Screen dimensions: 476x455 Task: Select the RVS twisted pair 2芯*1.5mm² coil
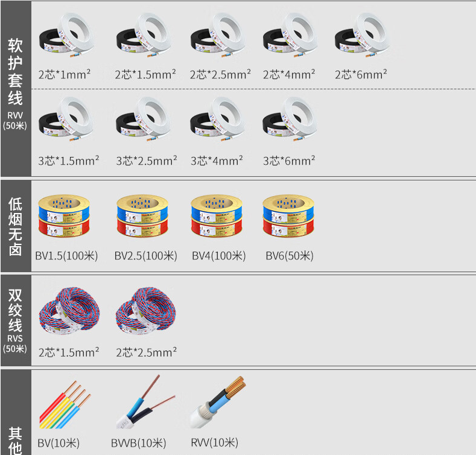(69, 311)
